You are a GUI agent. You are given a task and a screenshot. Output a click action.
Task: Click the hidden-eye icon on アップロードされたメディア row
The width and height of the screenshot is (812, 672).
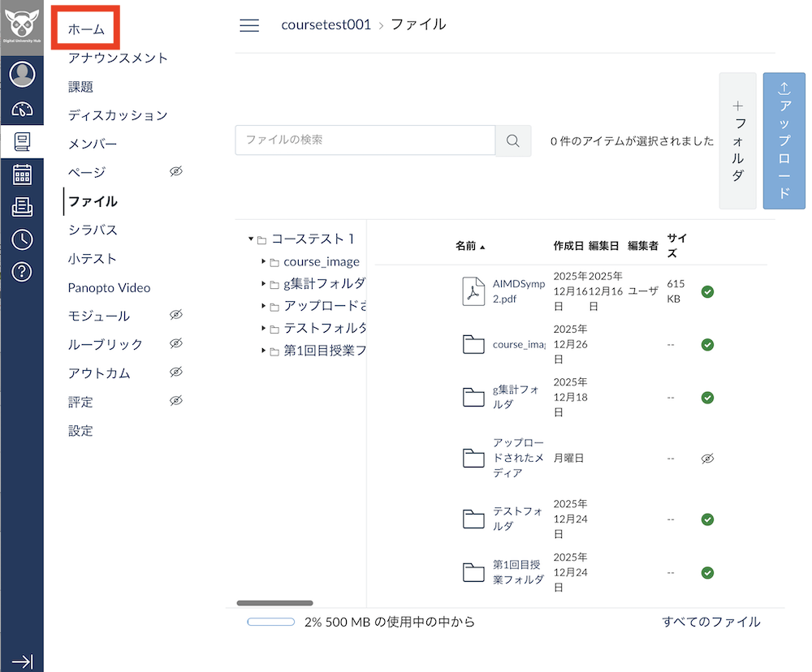[706, 458]
